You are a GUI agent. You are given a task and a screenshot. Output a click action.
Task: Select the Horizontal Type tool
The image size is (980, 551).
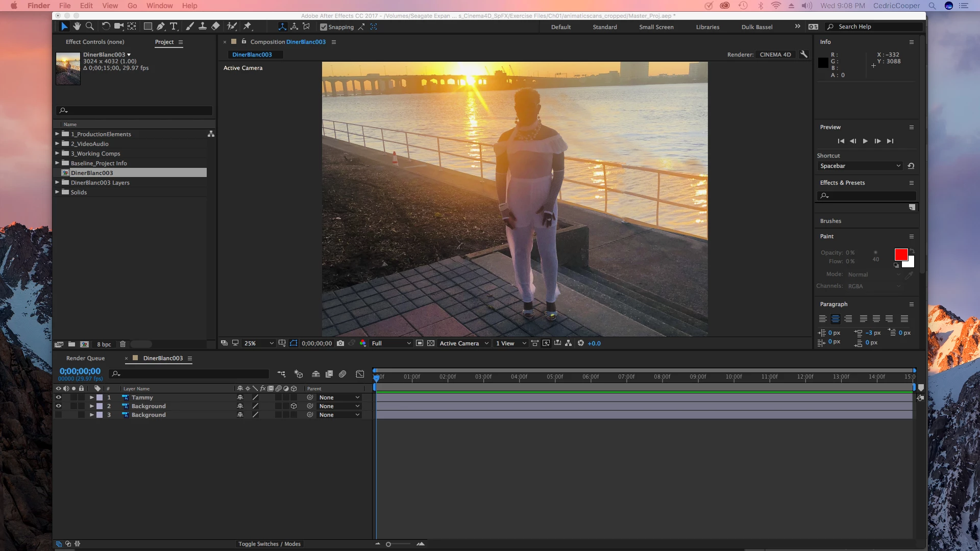pos(174,27)
